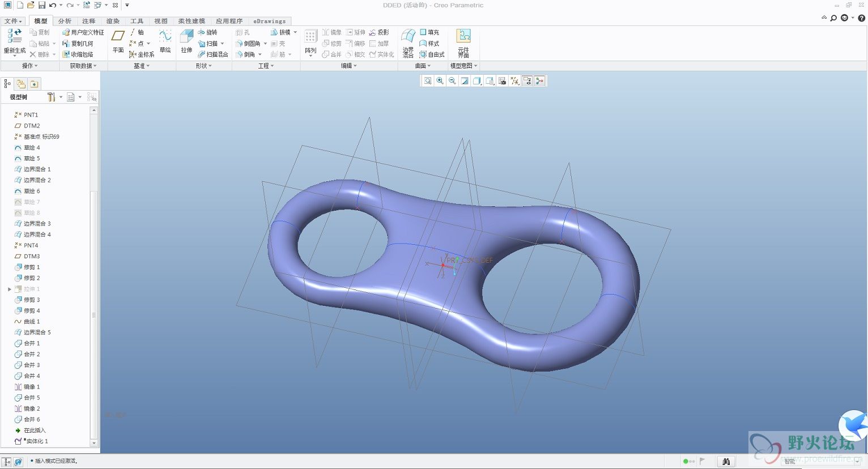Select the Revolve (旋转) tool
This screenshot has height=469, width=868.
point(207,32)
